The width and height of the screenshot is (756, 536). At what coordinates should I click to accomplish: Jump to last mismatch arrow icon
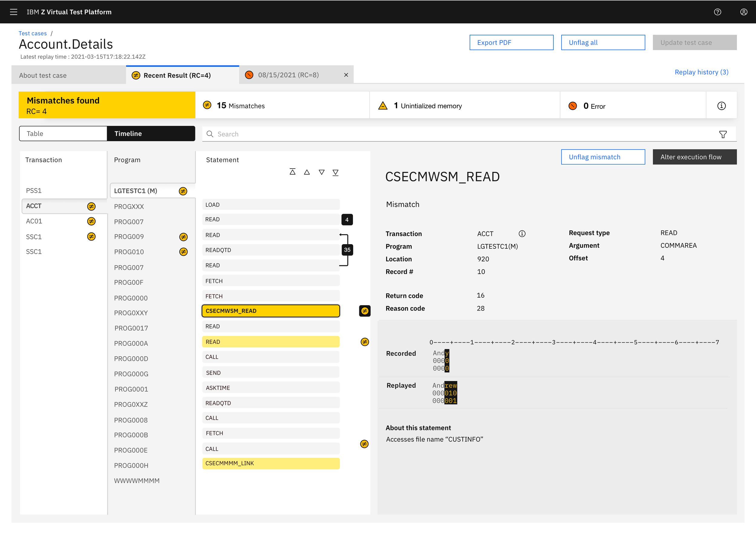pyautogui.click(x=336, y=172)
